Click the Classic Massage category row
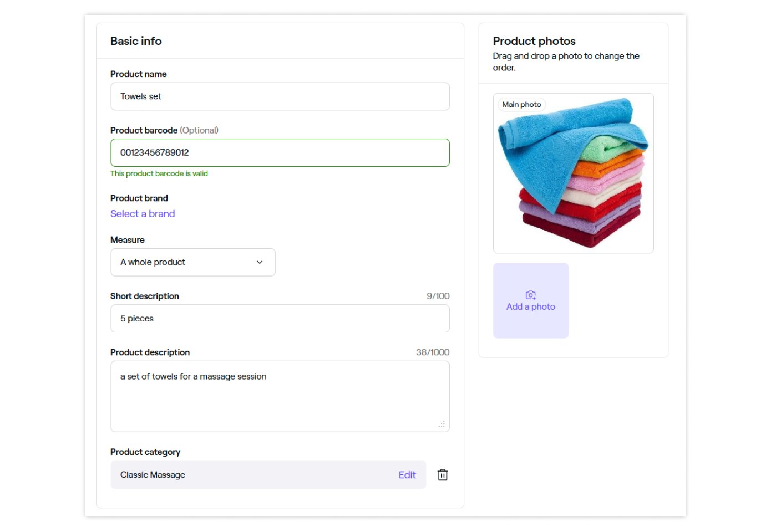771x532 pixels. [268, 475]
